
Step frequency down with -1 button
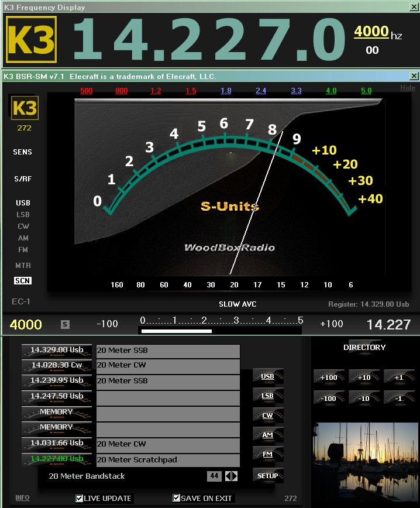[400, 399]
